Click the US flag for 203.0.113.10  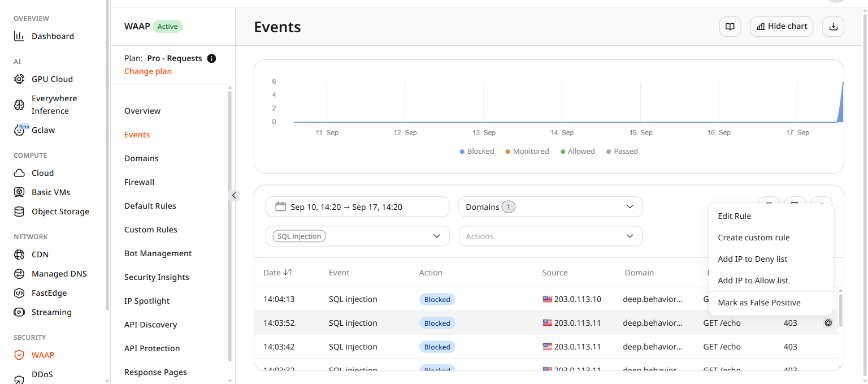coord(547,299)
